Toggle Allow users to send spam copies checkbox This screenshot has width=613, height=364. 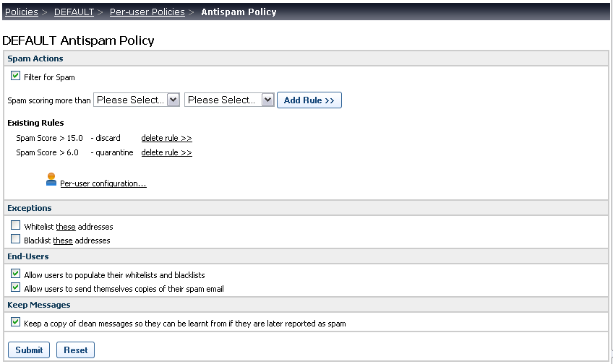click(x=16, y=287)
